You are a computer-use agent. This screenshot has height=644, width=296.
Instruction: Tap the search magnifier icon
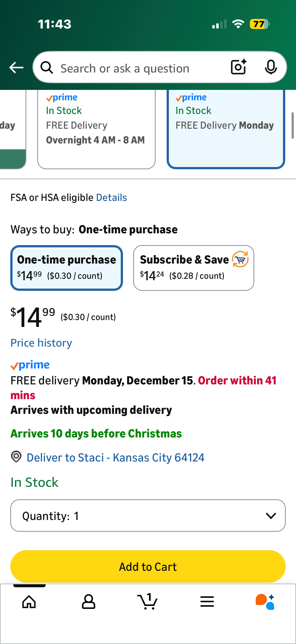click(x=47, y=68)
